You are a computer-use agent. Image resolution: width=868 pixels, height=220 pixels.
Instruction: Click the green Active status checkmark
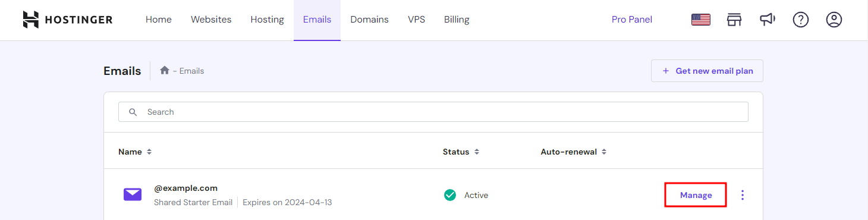coord(450,195)
